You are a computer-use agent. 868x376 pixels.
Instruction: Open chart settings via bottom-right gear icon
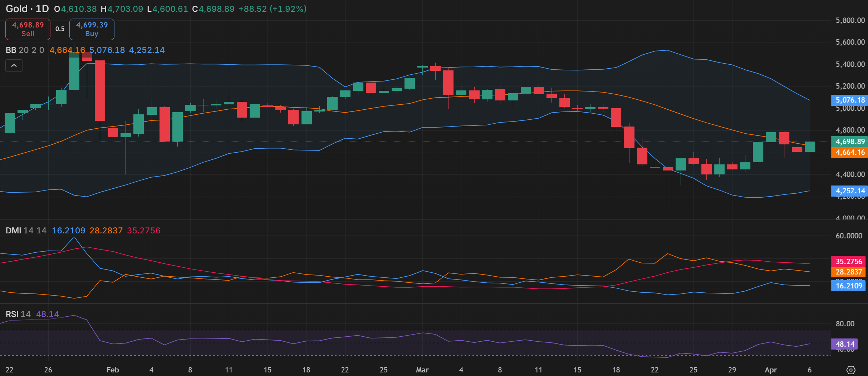[851, 370]
